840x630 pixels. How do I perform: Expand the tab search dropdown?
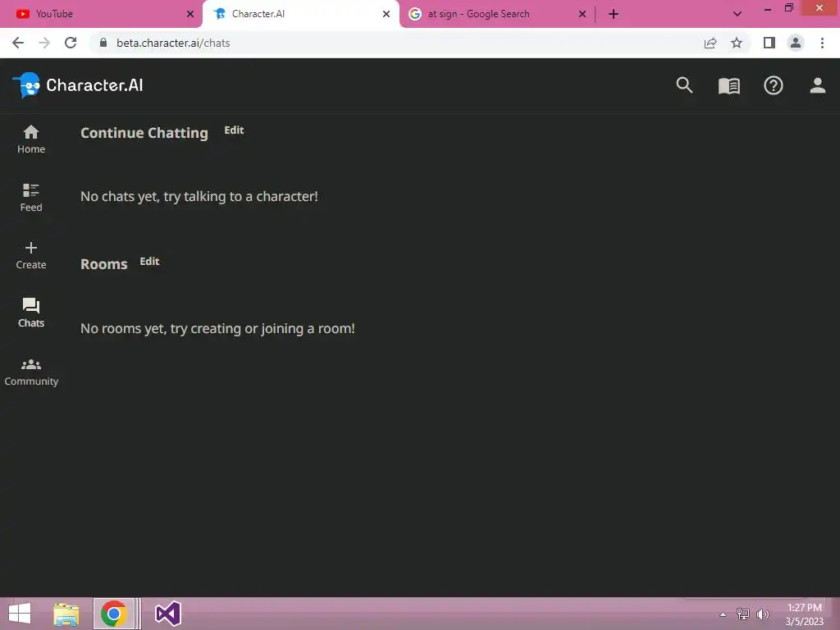tap(737, 14)
